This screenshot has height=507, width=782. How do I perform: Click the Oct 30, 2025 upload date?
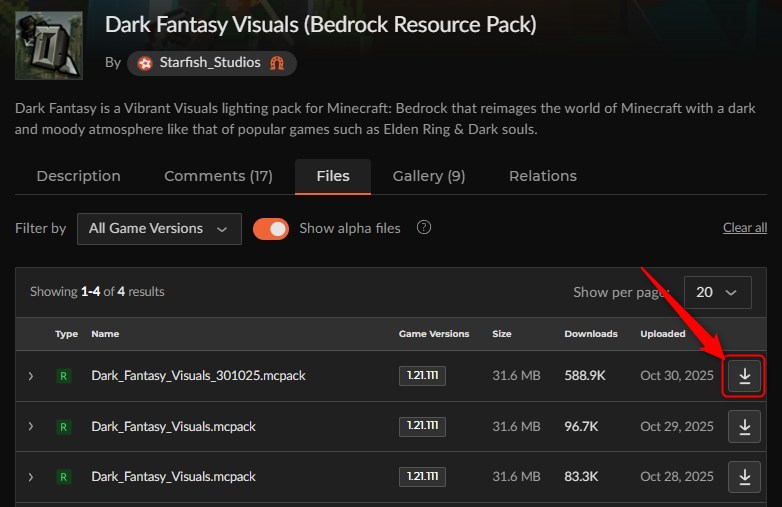677,376
